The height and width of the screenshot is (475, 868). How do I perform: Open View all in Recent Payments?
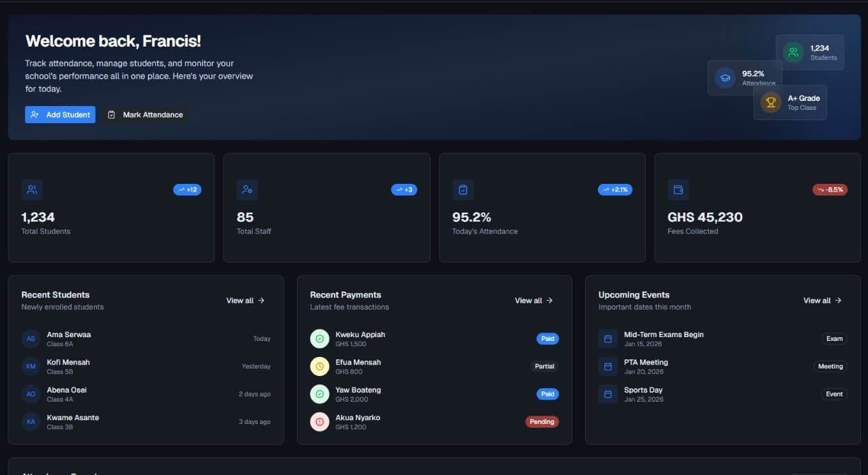[533, 300]
